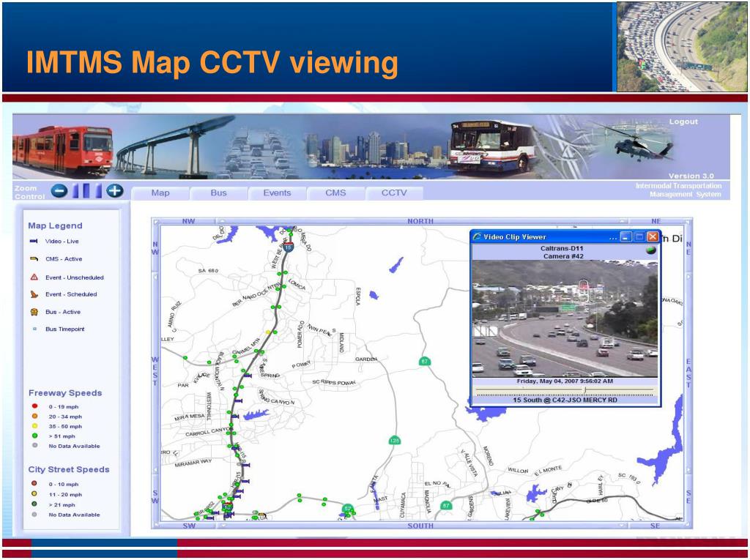Click the green > 51 mph freeway swatch
Image resolution: width=750 pixels, height=560 pixels.
[x=34, y=436]
